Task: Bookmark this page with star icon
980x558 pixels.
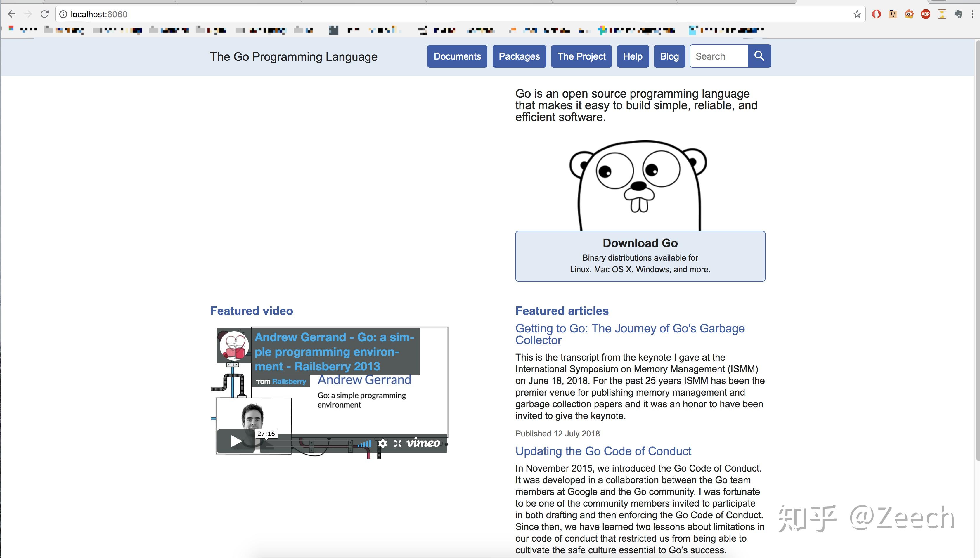Action: tap(857, 14)
